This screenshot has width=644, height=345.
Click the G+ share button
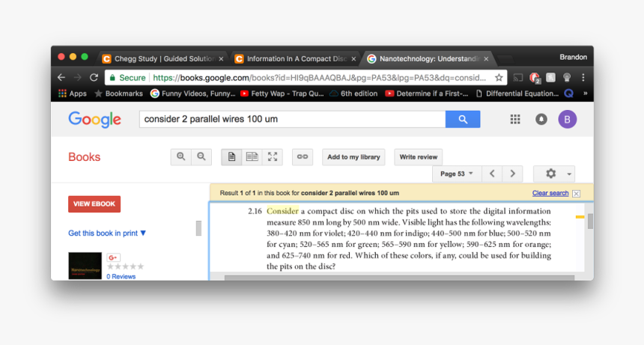tap(113, 257)
